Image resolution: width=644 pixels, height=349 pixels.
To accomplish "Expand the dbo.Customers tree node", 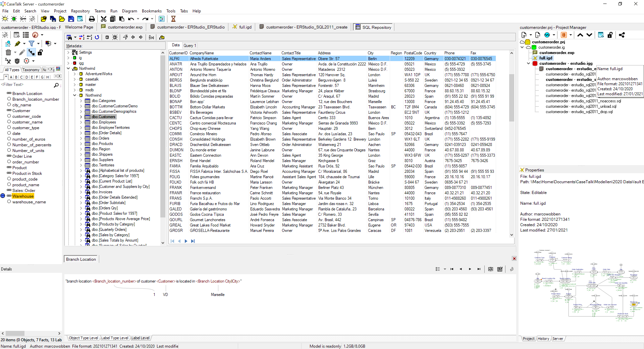I will pyautogui.click(x=81, y=117).
